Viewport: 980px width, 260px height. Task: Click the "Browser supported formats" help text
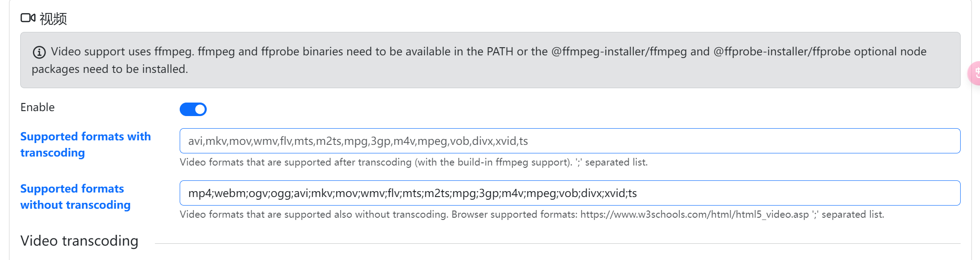pos(514,215)
